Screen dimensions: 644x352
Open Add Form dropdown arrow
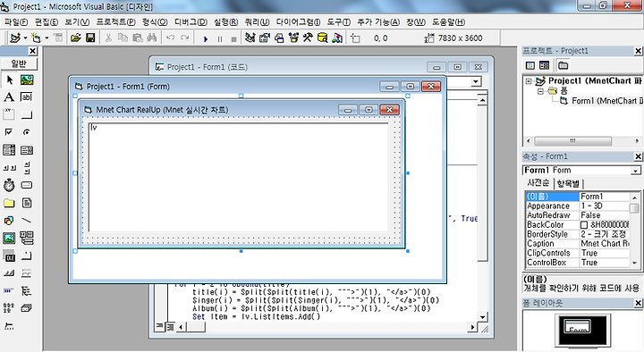tap(47, 38)
